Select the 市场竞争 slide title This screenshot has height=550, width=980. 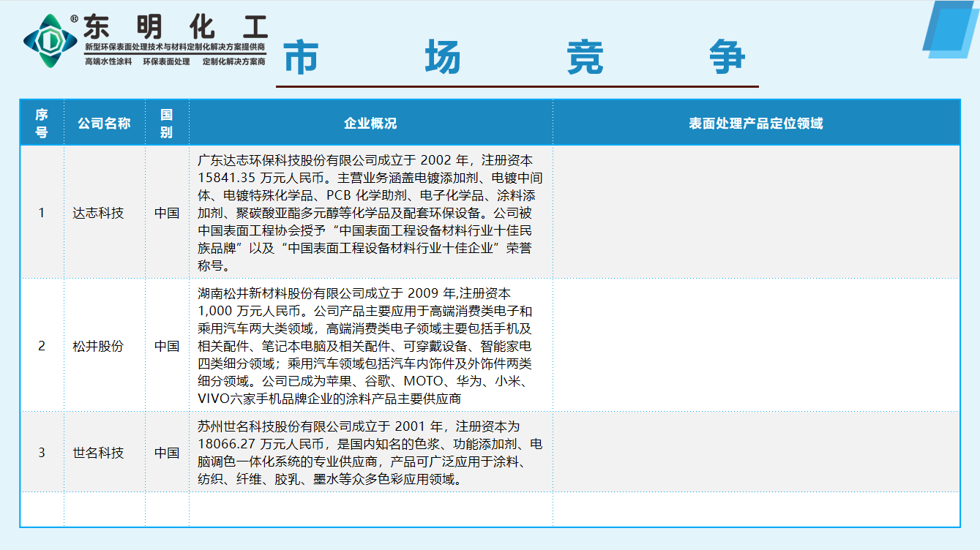(x=515, y=58)
